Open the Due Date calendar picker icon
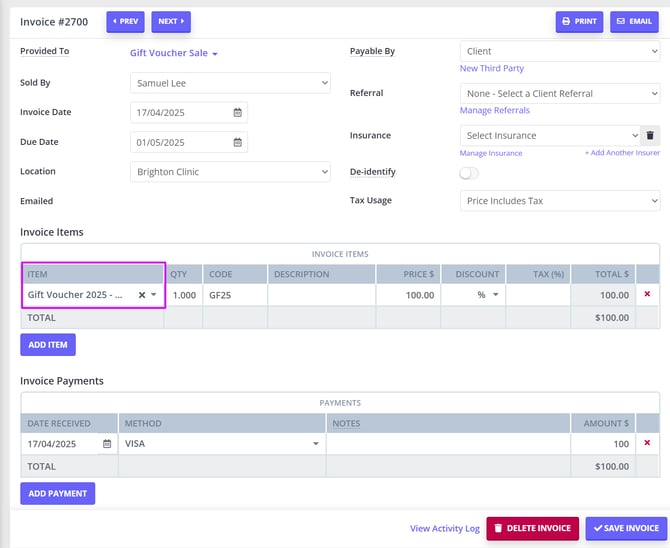This screenshot has height=548, width=670. click(x=238, y=143)
